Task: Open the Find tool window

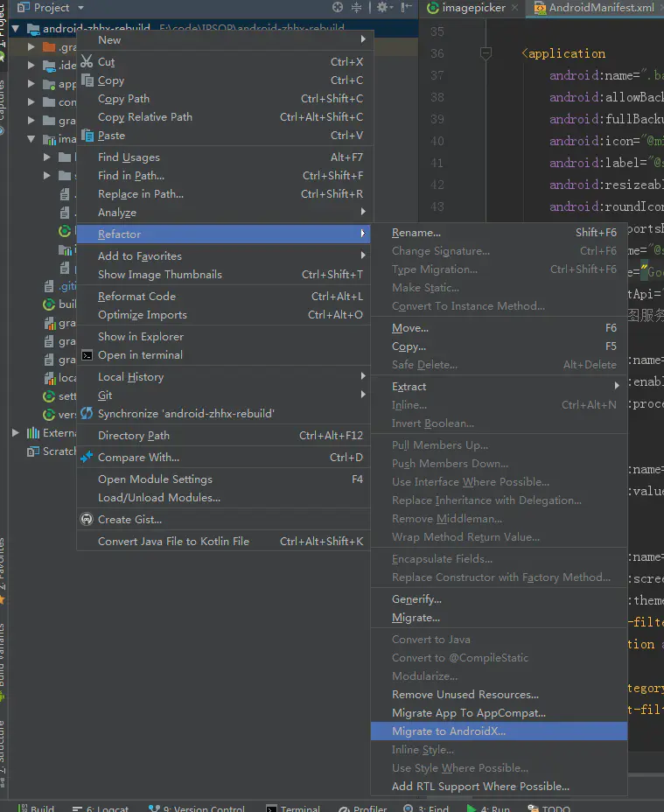Action: [x=426, y=808]
